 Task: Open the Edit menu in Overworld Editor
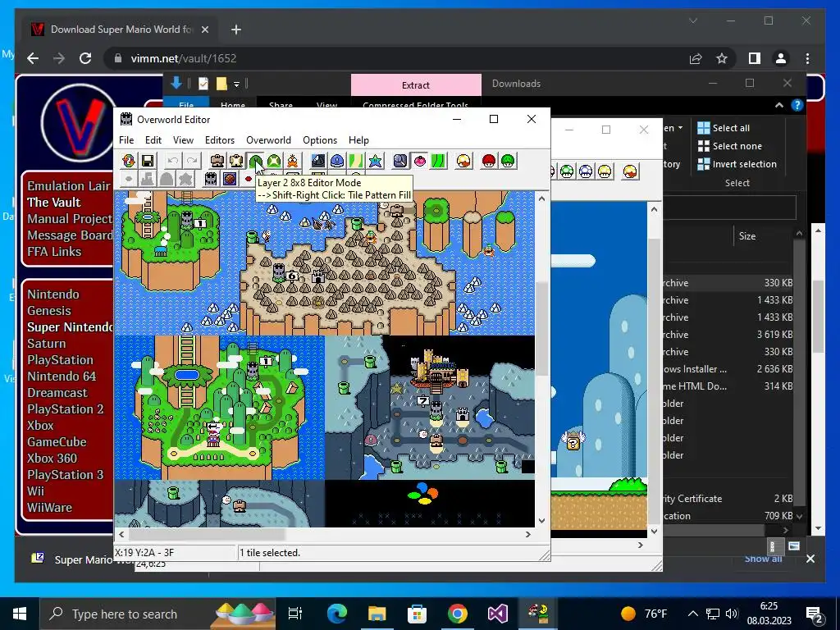pos(153,139)
